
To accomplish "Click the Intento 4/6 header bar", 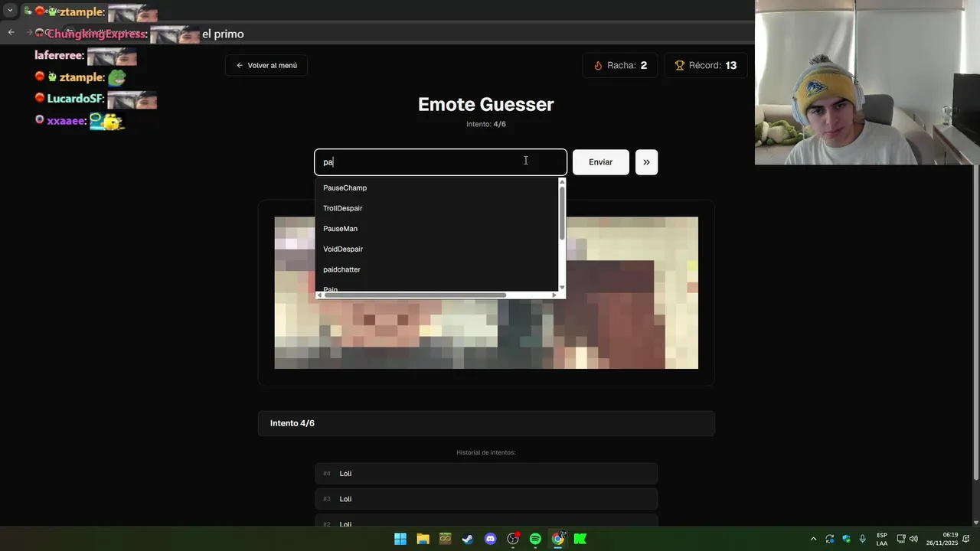I will pyautogui.click(x=486, y=423).
